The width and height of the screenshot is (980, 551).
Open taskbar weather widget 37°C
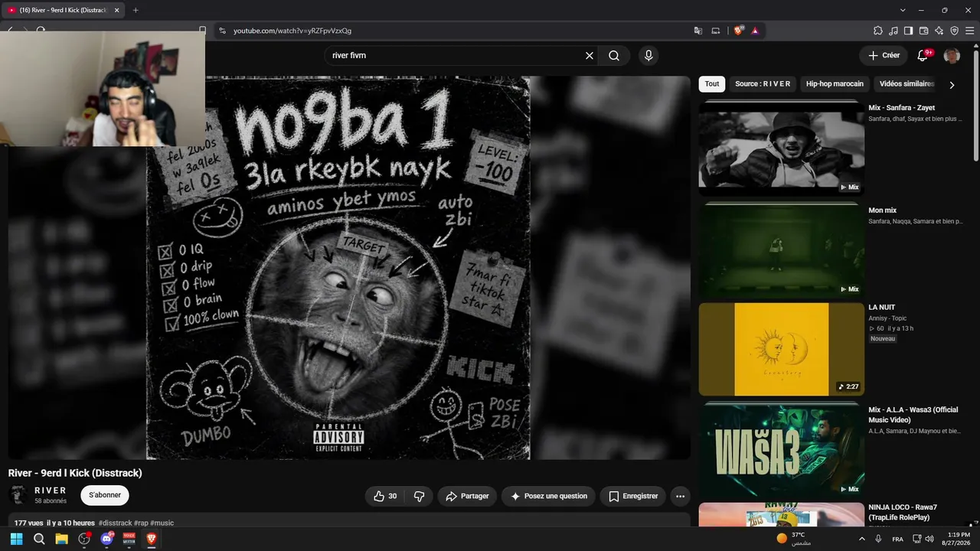coord(794,539)
